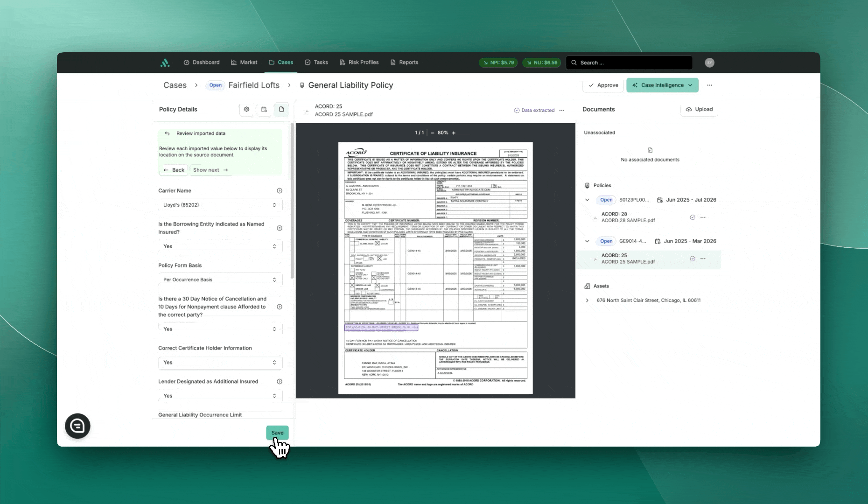868x504 pixels.
Task: Expand the 676 North Saint Clair asset
Action: 587,301
